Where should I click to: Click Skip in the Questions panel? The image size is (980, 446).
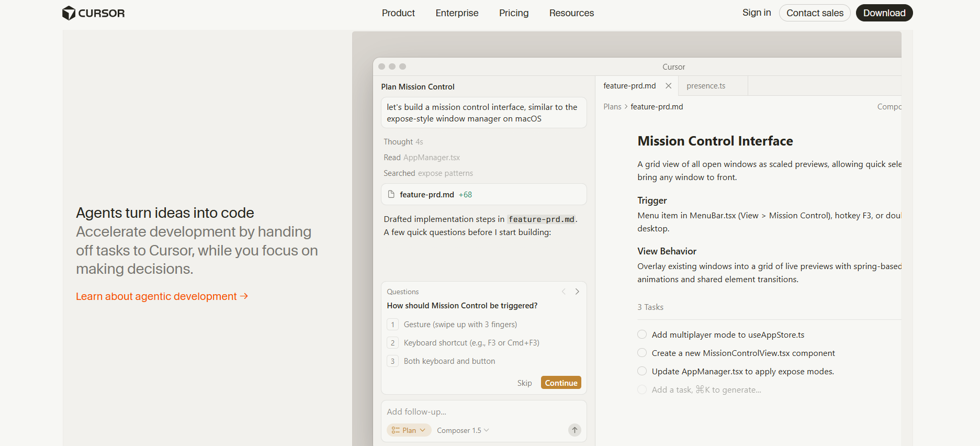click(x=524, y=383)
